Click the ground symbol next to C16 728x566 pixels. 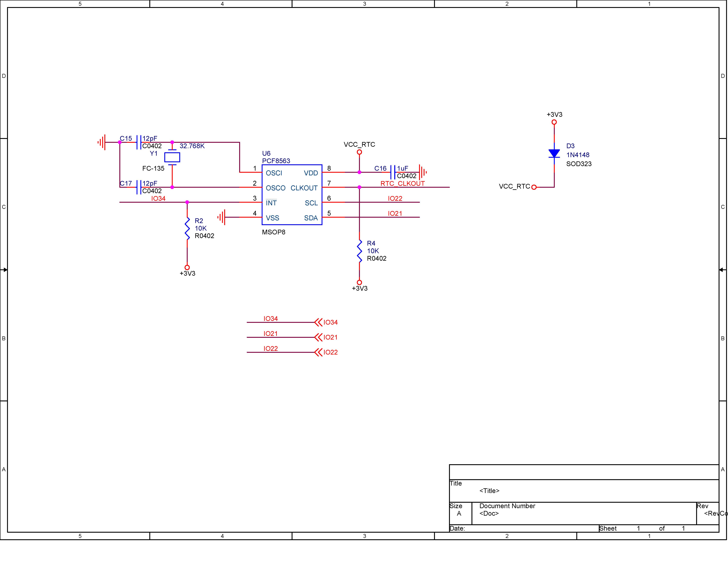pos(423,172)
